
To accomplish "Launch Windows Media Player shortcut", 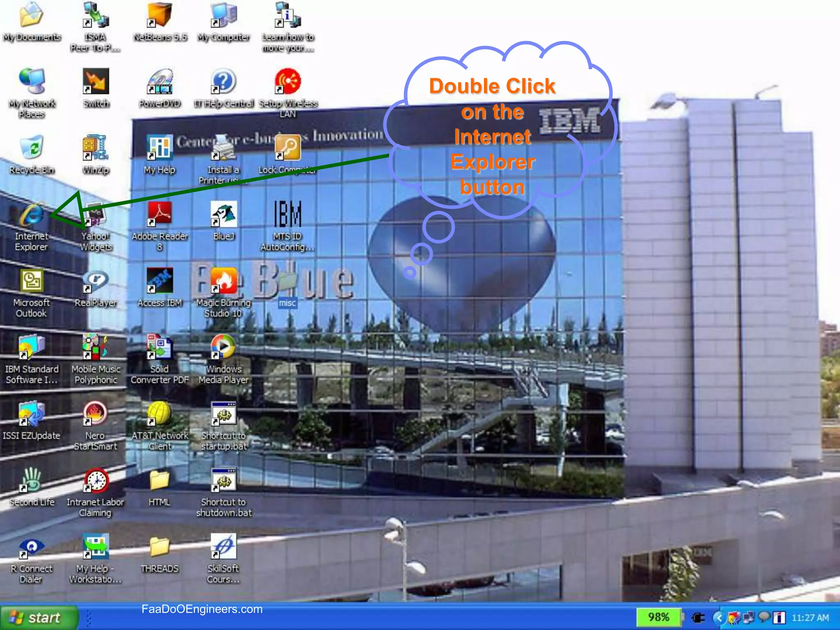I will (x=224, y=347).
